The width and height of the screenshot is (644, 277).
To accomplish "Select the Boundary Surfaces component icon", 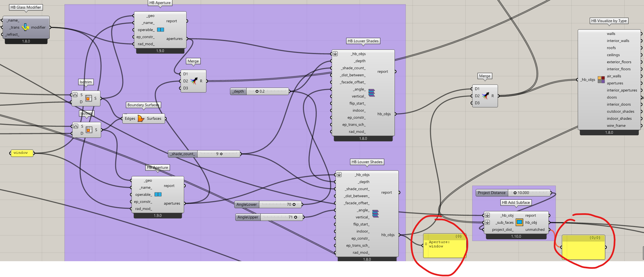I will click(x=141, y=118).
